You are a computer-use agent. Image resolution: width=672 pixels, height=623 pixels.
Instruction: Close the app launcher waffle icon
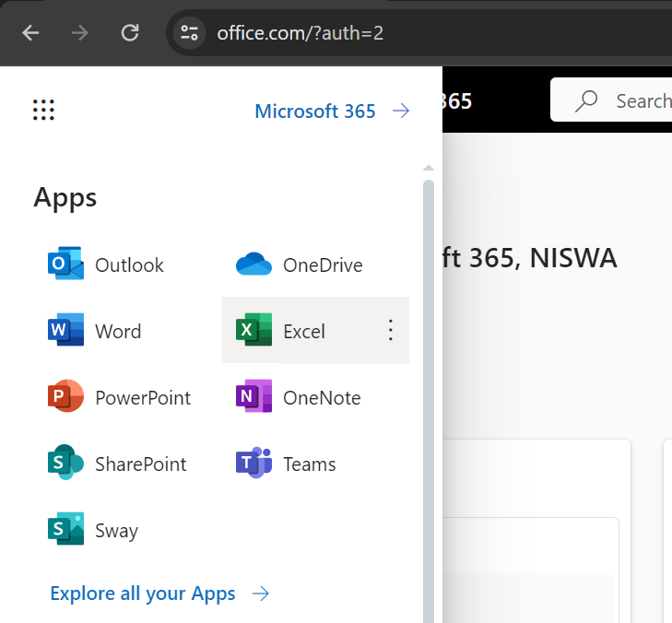(x=43, y=110)
